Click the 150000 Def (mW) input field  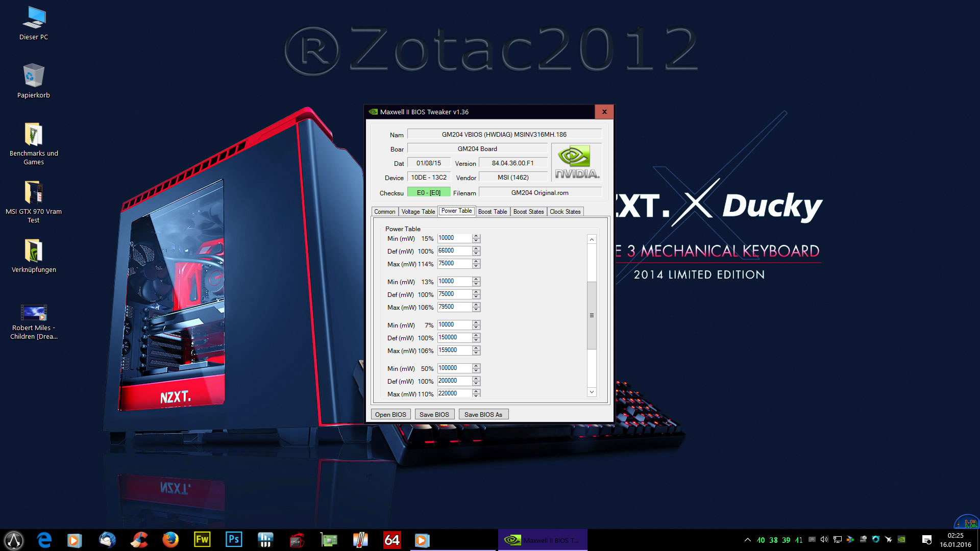(454, 338)
